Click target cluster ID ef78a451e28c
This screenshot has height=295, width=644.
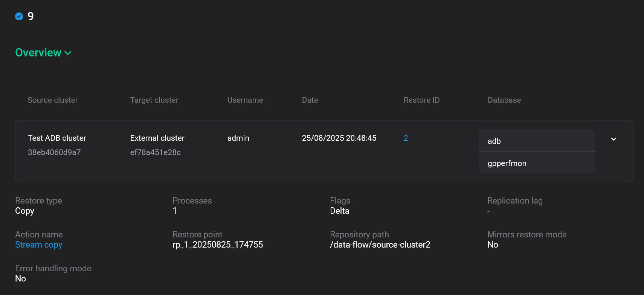[x=155, y=152]
